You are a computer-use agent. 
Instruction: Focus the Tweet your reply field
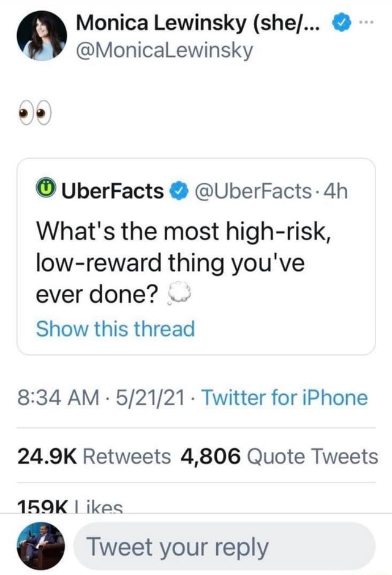click(224, 546)
